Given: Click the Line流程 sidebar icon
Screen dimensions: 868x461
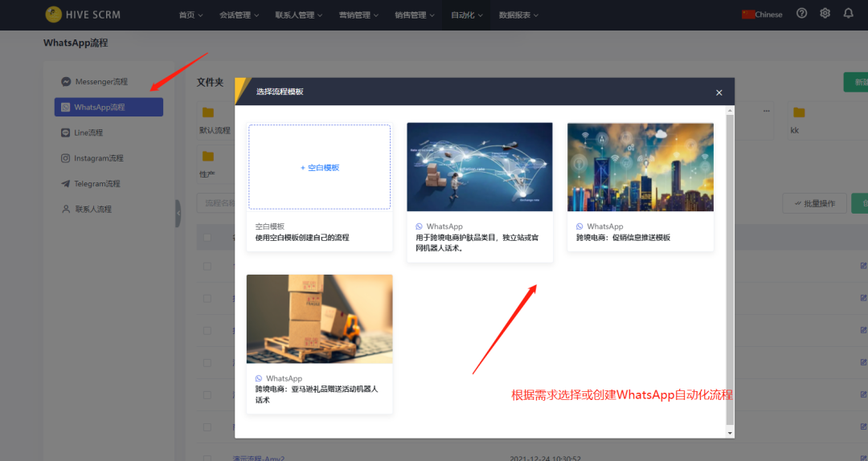Looking at the screenshot, I should [x=65, y=133].
